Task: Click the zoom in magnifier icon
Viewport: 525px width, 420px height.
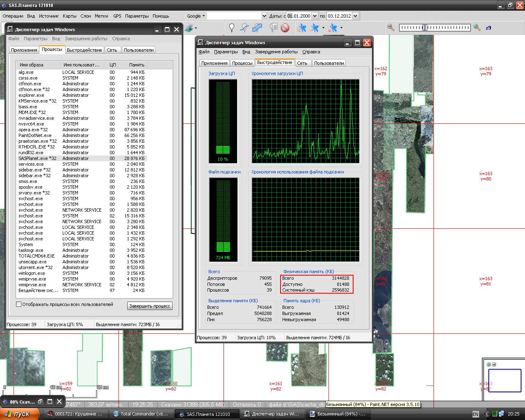Action: 477,27
